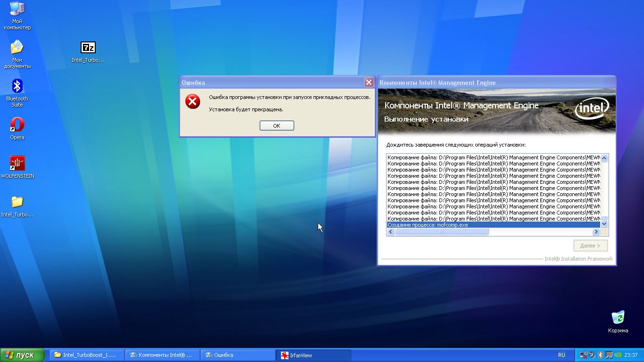Open the sound speaker tray icon
644x362 pixels.
tap(592, 355)
